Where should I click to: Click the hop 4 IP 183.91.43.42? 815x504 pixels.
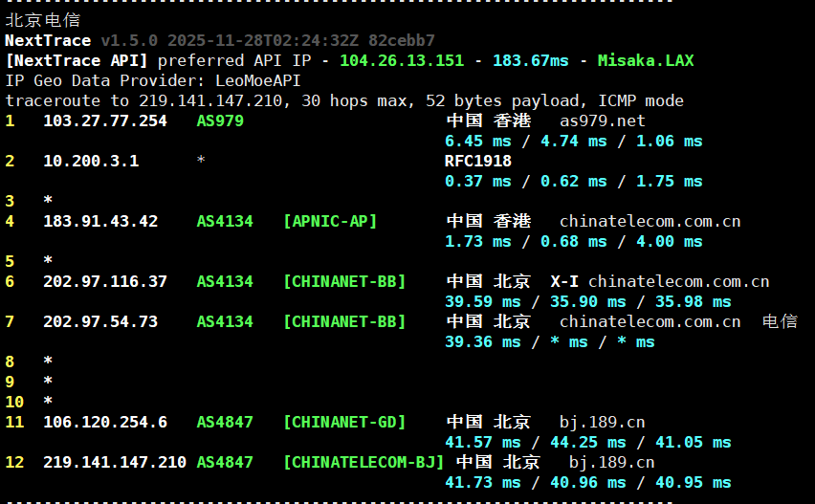[x=100, y=221]
